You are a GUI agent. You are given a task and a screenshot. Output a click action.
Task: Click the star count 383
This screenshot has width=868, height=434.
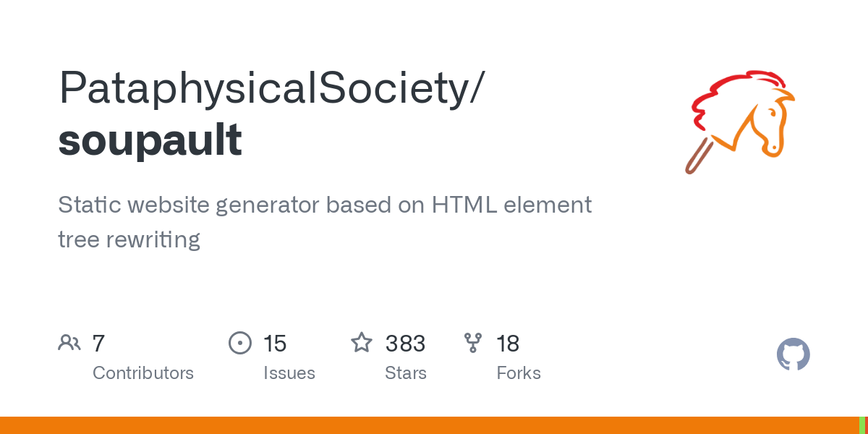[x=405, y=343]
